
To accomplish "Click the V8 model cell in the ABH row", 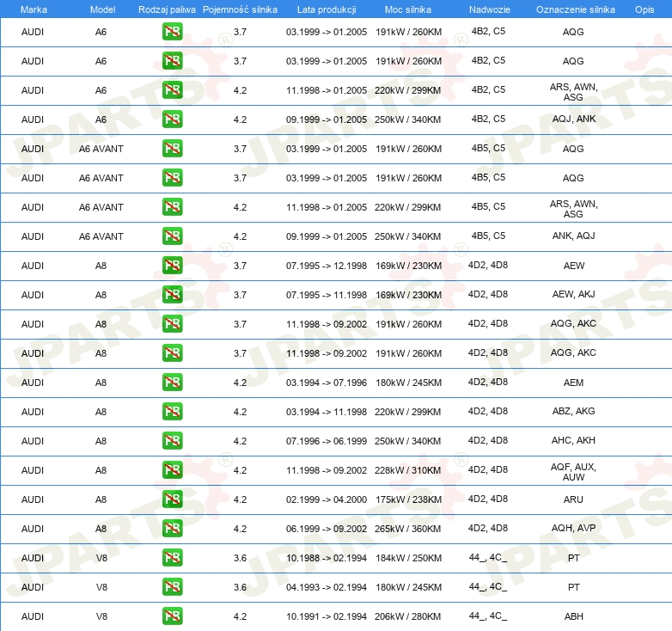I will coord(101,616).
